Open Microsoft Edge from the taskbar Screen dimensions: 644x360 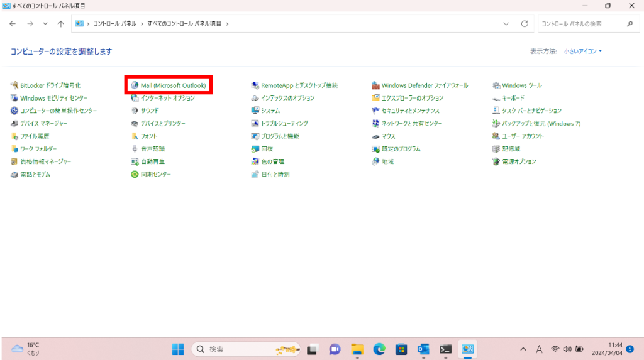(379, 349)
